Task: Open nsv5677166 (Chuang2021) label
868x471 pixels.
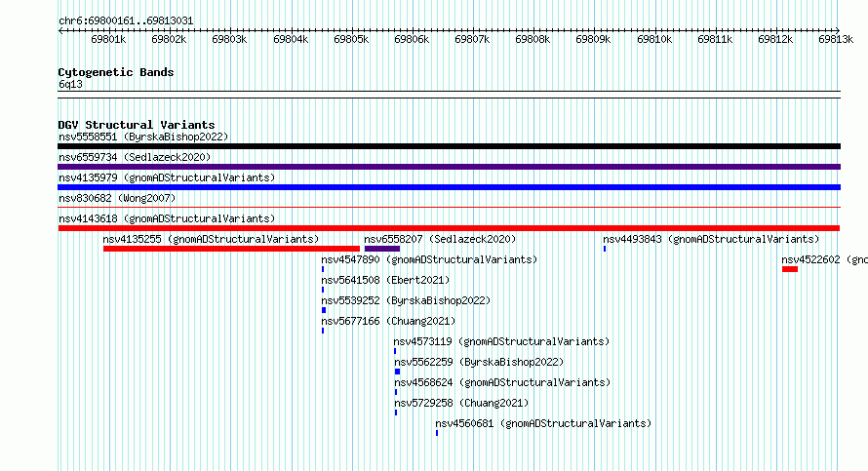Action: 388,321
